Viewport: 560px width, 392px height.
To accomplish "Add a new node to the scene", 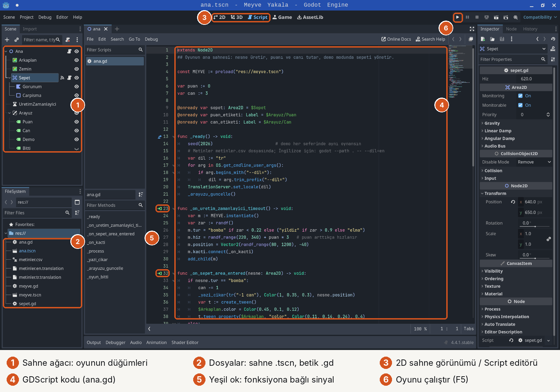I will point(7,40).
